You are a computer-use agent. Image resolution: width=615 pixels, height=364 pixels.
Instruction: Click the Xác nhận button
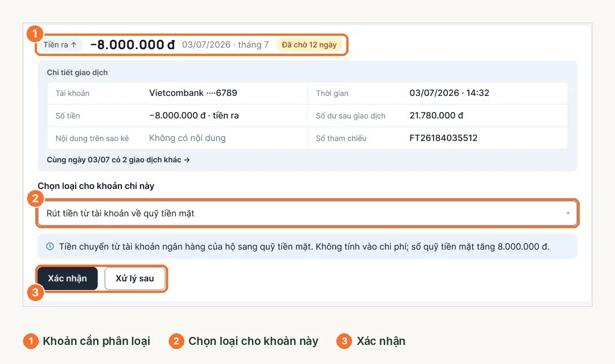68,278
